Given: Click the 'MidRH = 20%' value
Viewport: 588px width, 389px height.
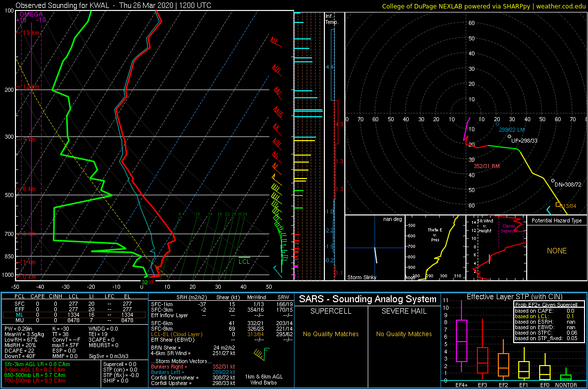Looking at the screenshot, I should click(20, 345).
